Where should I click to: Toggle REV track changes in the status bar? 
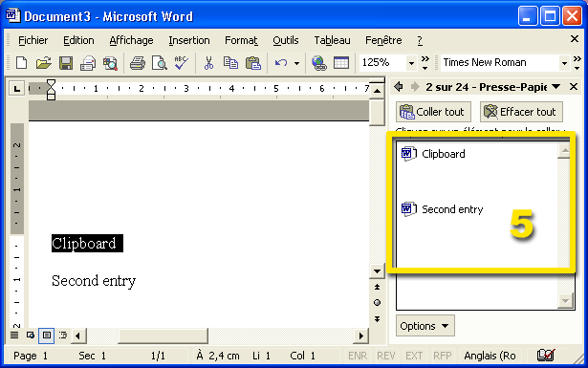[386, 356]
